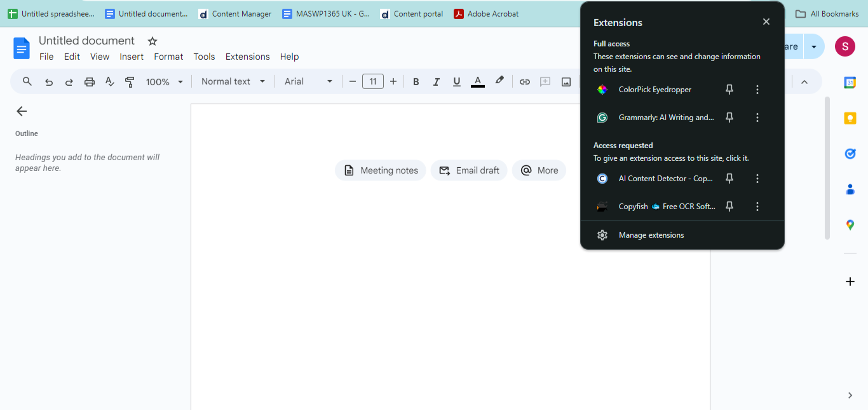This screenshot has width=868, height=410.
Task: Click the Meeting notes chip
Action: pos(381,170)
